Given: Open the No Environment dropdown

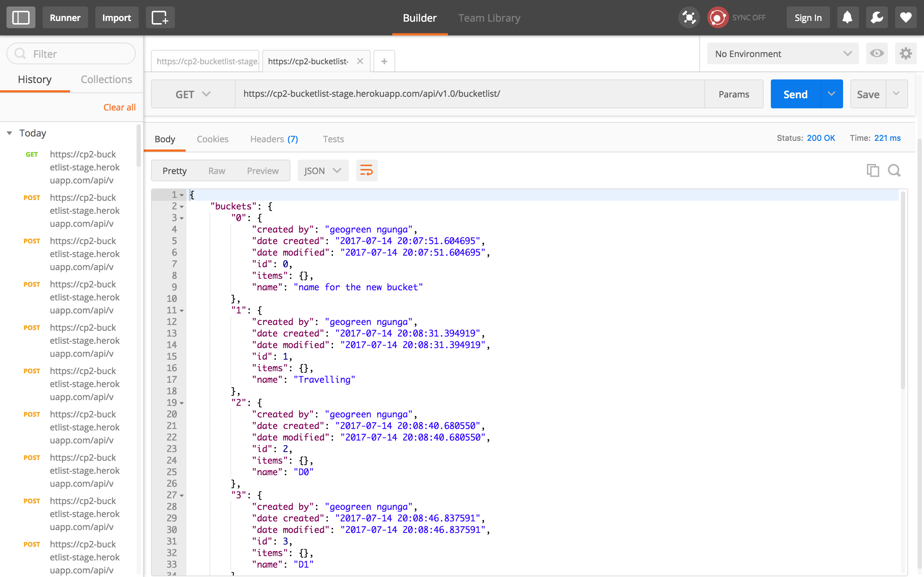Looking at the screenshot, I should [782, 54].
